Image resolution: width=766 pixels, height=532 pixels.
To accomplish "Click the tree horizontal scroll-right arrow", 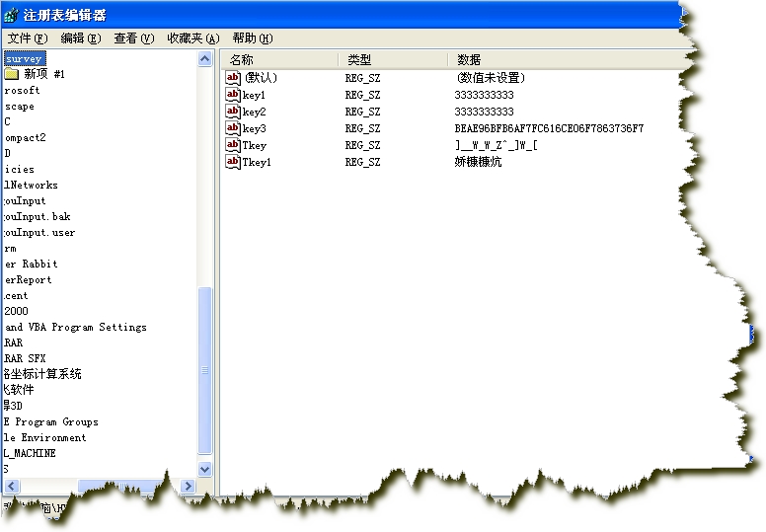I will [x=188, y=486].
